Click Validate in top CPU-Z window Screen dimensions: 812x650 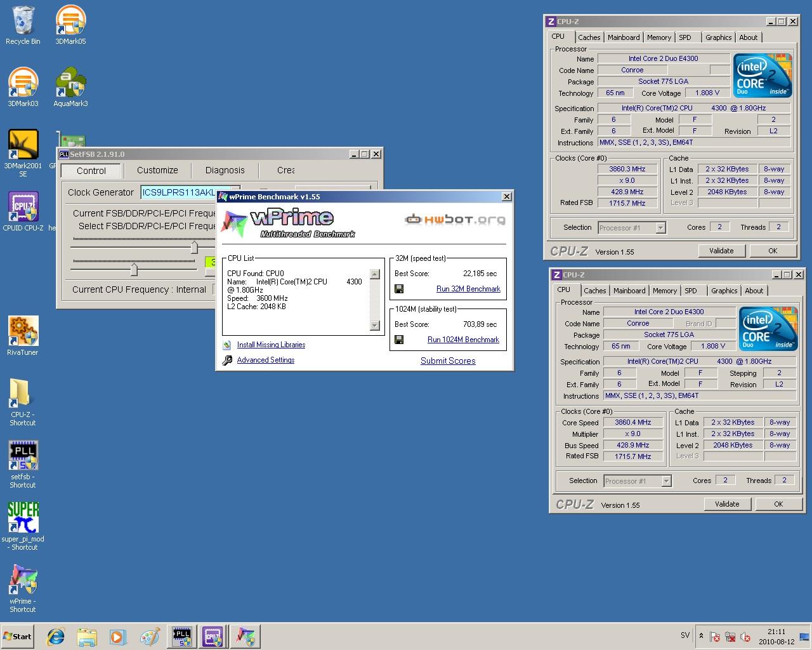click(721, 251)
